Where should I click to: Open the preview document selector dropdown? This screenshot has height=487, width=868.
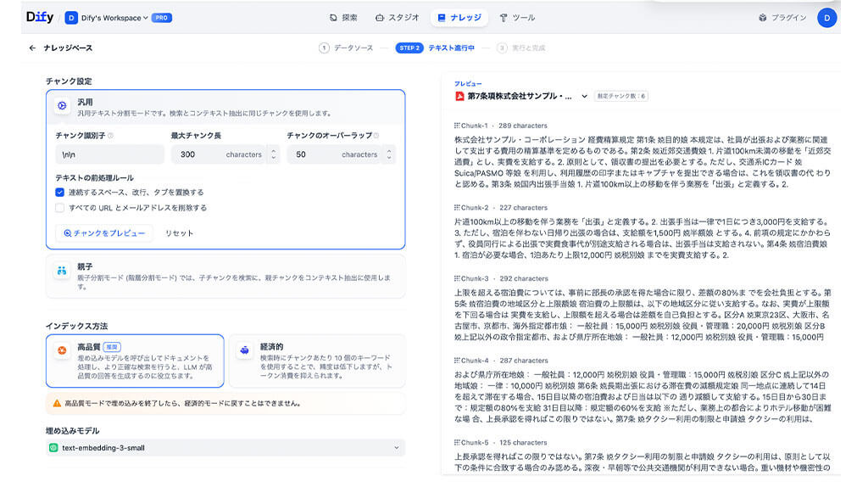(584, 97)
